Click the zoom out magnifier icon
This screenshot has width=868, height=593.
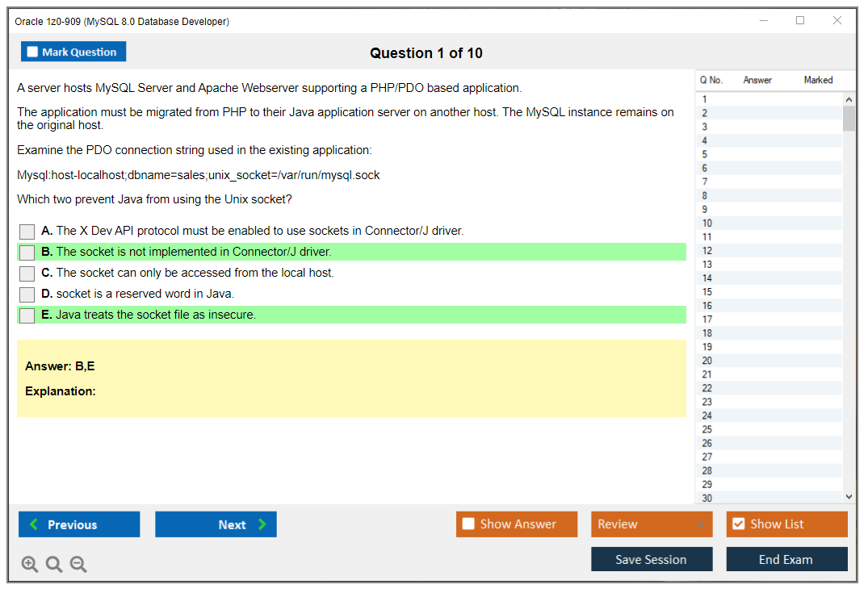point(78,564)
